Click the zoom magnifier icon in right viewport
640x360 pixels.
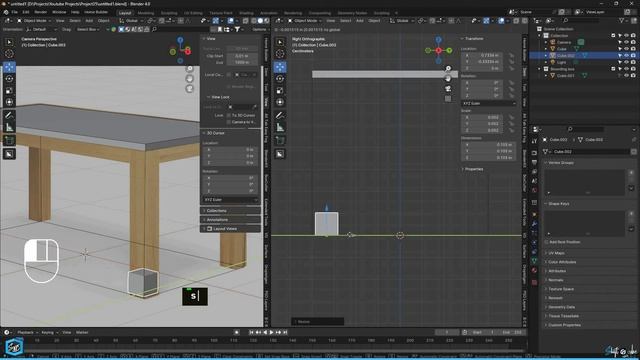click(x=448, y=69)
